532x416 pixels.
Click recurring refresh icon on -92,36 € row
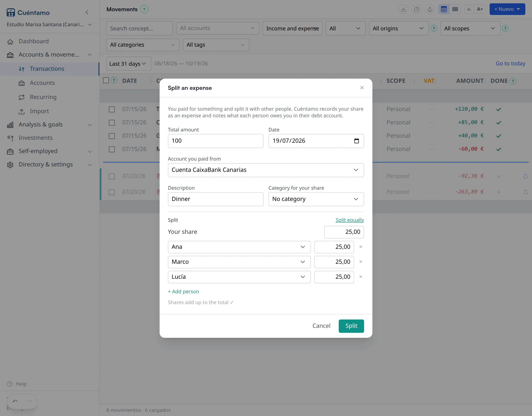[526, 176]
